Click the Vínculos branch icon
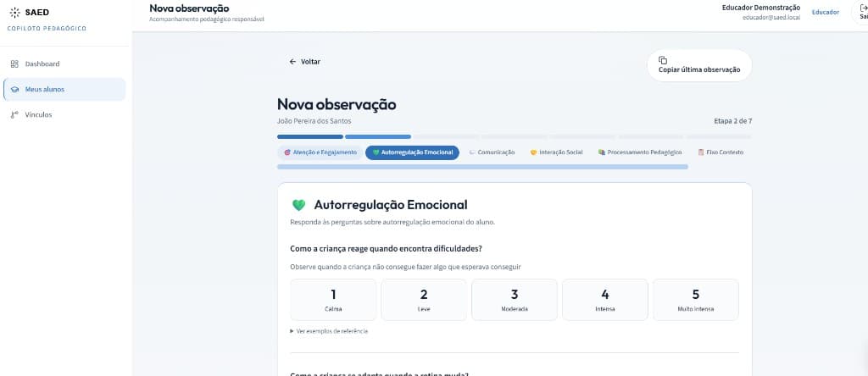The image size is (868, 376). click(x=15, y=115)
